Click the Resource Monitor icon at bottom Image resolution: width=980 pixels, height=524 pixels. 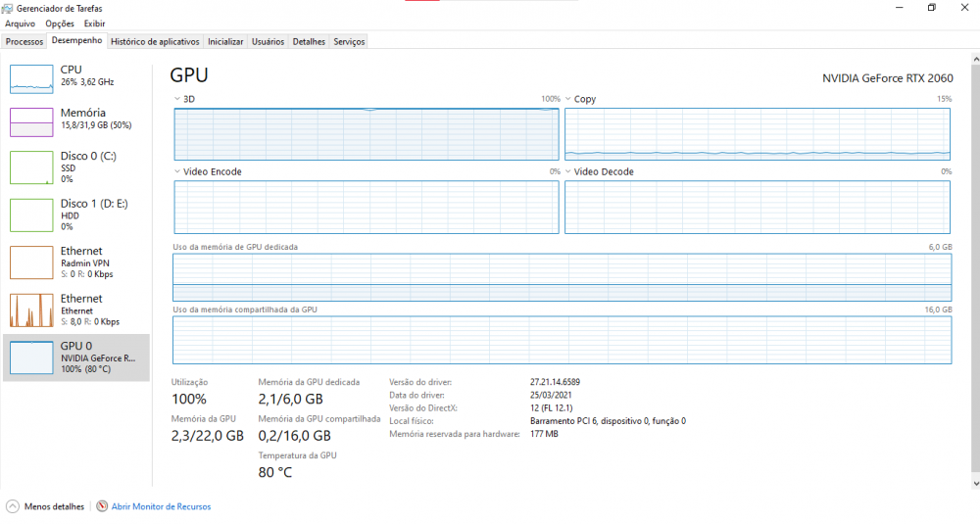[102, 506]
